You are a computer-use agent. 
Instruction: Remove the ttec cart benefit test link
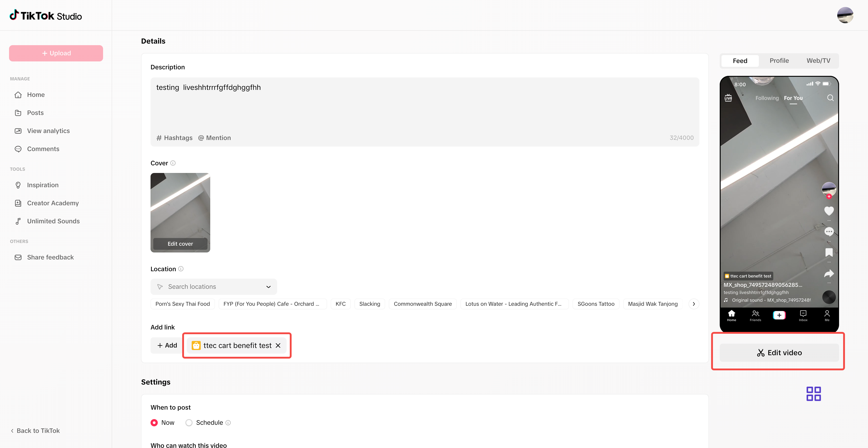point(278,345)
